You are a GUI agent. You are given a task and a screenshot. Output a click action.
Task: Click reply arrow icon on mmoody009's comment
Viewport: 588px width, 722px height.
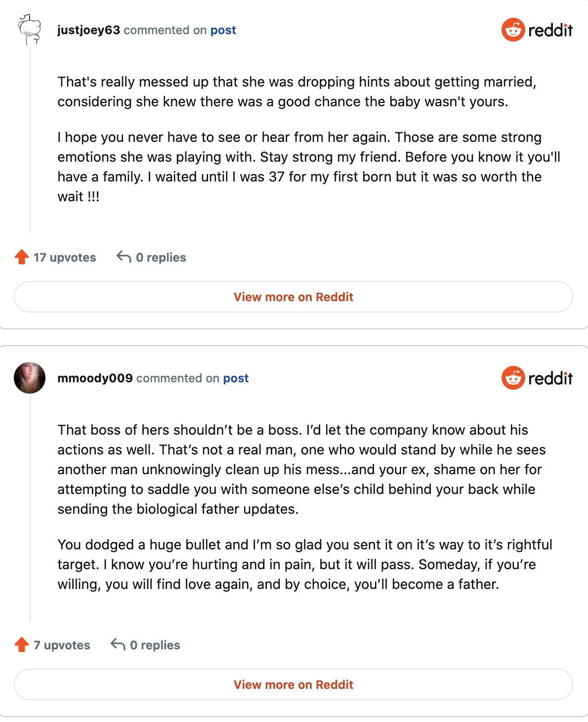click(118, 644)
